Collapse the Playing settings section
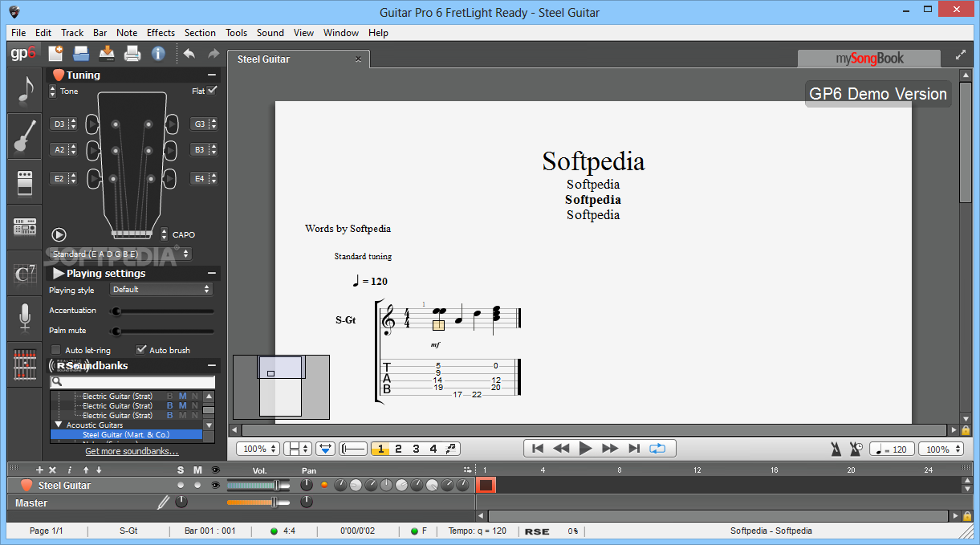980x545 pixels. pyautogui.click(x=212, y=273)
